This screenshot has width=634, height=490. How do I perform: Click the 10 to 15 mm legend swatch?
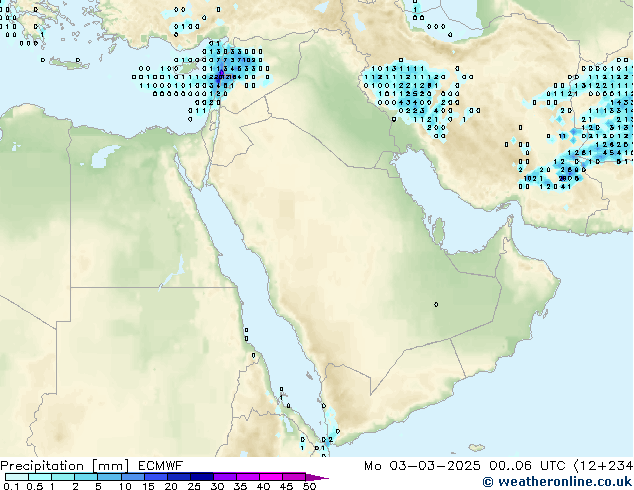(132, 477)
